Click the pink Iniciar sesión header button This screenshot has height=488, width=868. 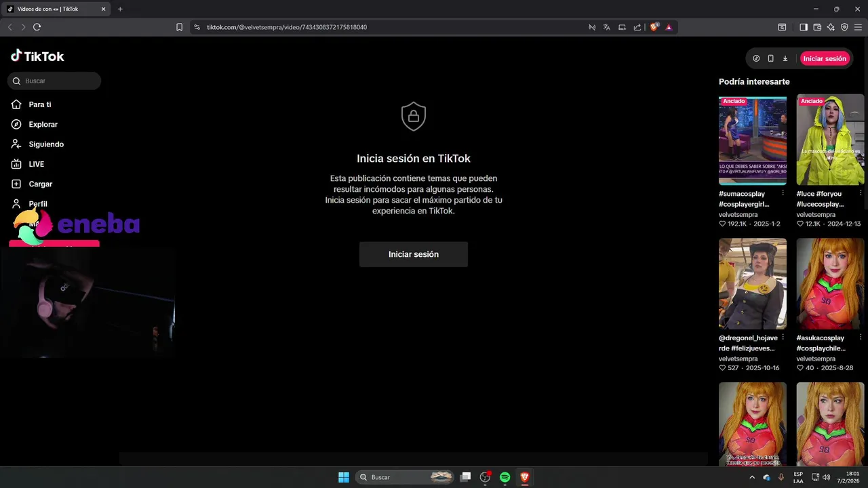tap(825, 58)
